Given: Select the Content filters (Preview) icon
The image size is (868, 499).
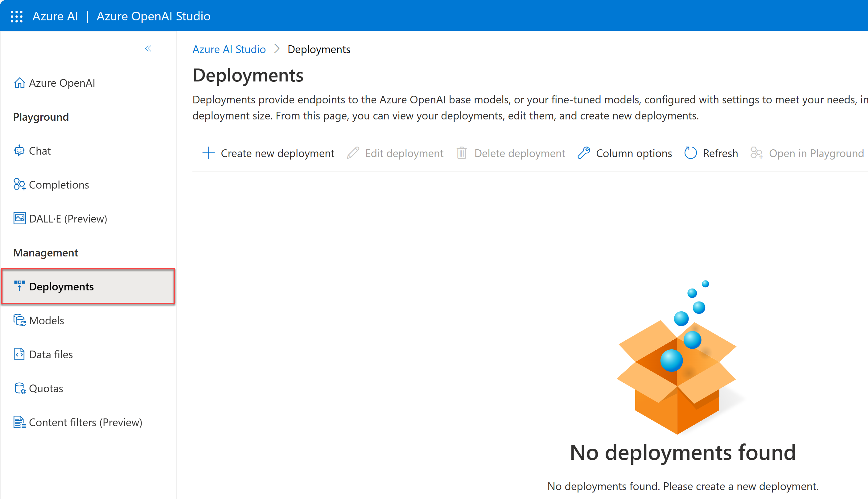Looking at the screenshot, I should pyautogui.click(x=19, y=422).
